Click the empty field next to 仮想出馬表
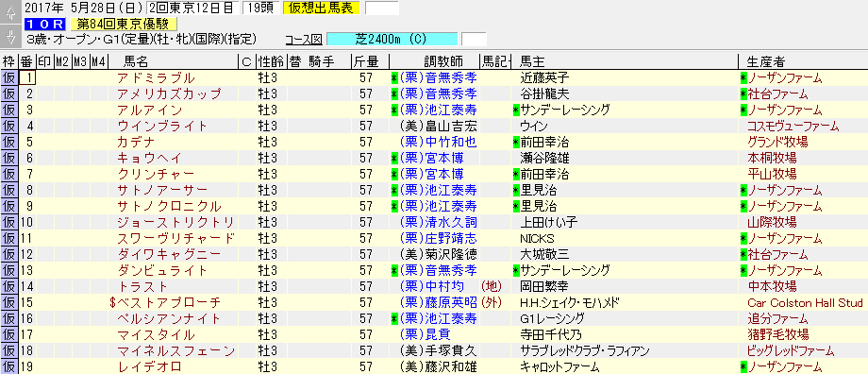The height and width of the screenshot is (374, 868). pyautogui.click(x=382, y=8)
